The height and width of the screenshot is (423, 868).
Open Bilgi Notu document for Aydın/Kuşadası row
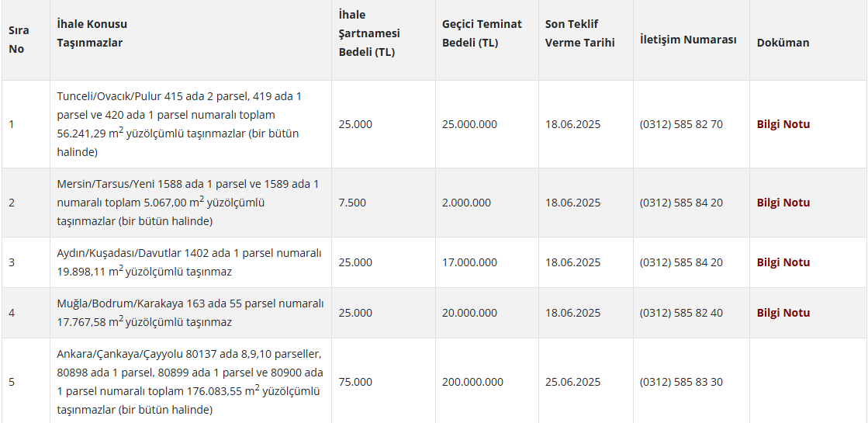[x=783, y=262]
